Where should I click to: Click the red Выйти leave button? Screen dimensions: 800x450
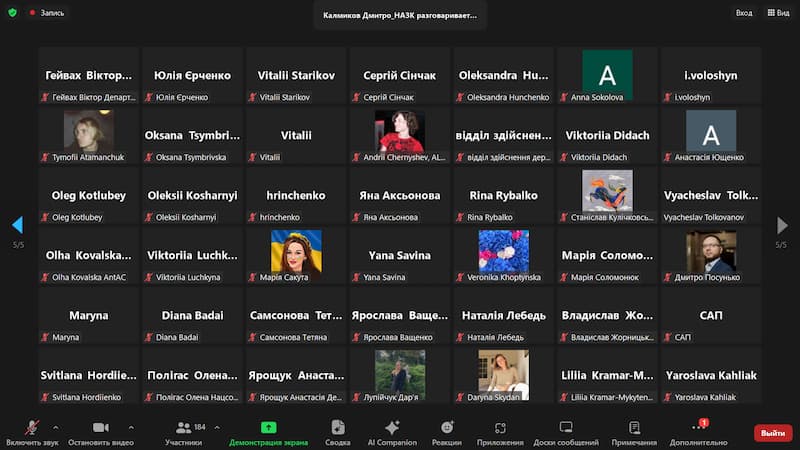(x=772, y=433)
